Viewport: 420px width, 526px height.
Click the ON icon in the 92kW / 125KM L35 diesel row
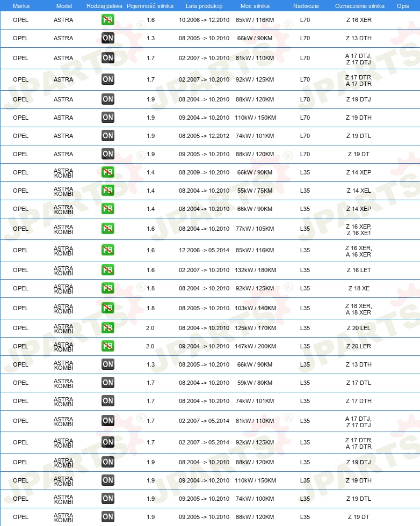tap(108, 442)
